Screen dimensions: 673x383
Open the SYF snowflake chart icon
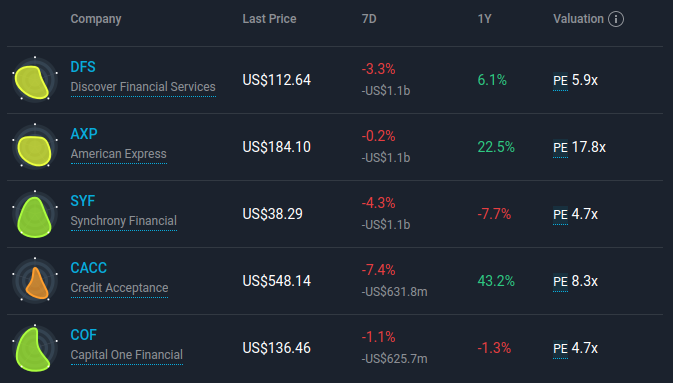(x=35, y=214)
